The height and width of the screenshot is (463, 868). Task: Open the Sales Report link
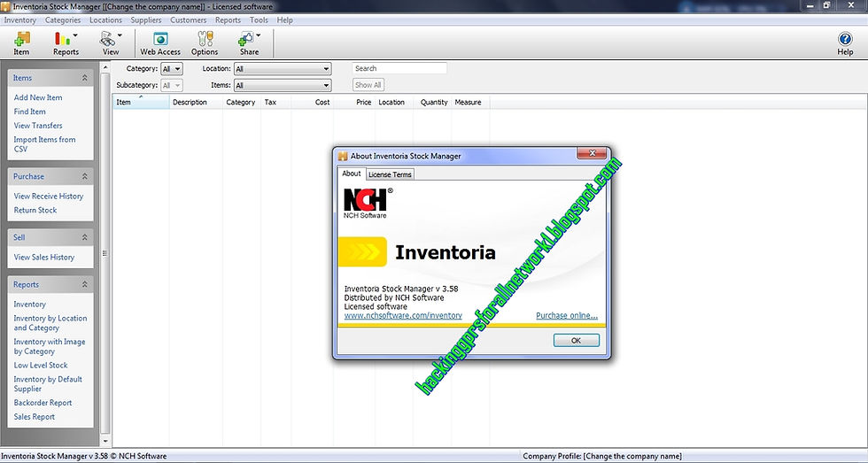(35, 417)
